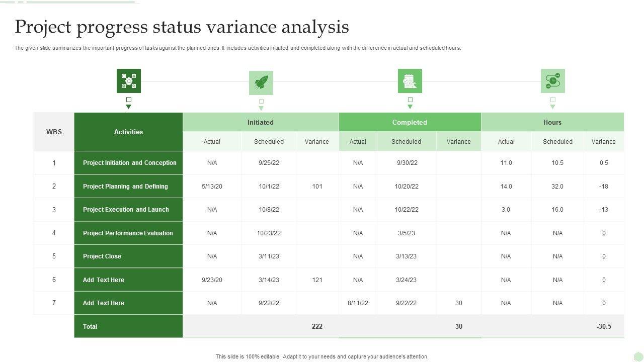644x362 pixels.
Task: Click the dark green gear settings icon
Action: tap(129, 81)
